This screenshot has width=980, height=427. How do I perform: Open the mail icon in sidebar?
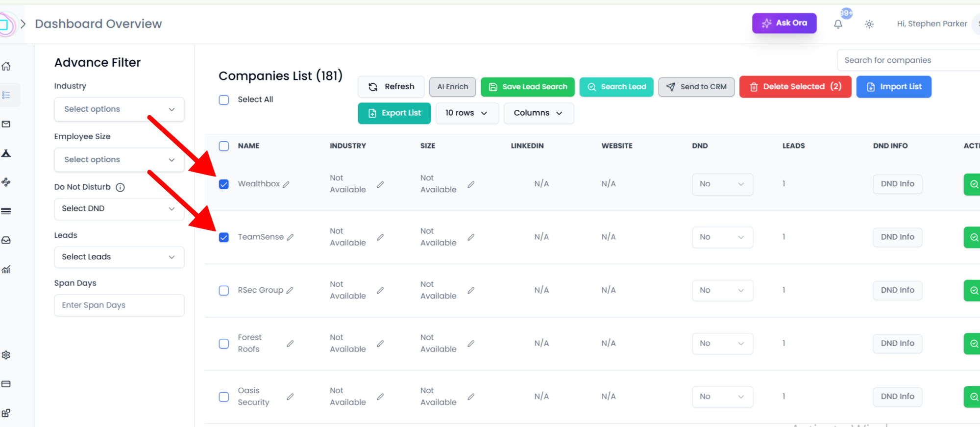pos(6,124)
